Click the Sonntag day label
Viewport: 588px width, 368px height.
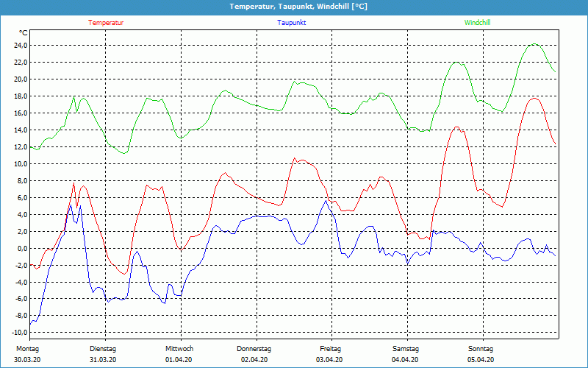[x=481, y=349]
